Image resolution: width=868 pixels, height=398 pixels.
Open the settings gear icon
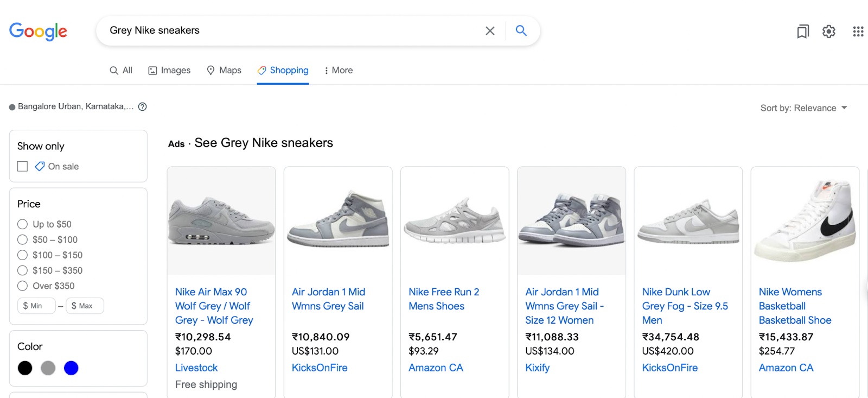829,31
